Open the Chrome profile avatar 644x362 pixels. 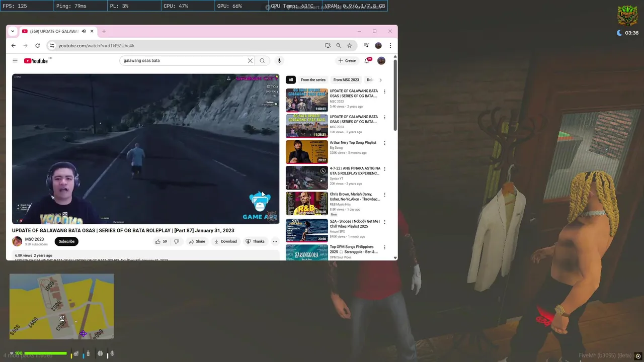[378, 45]
